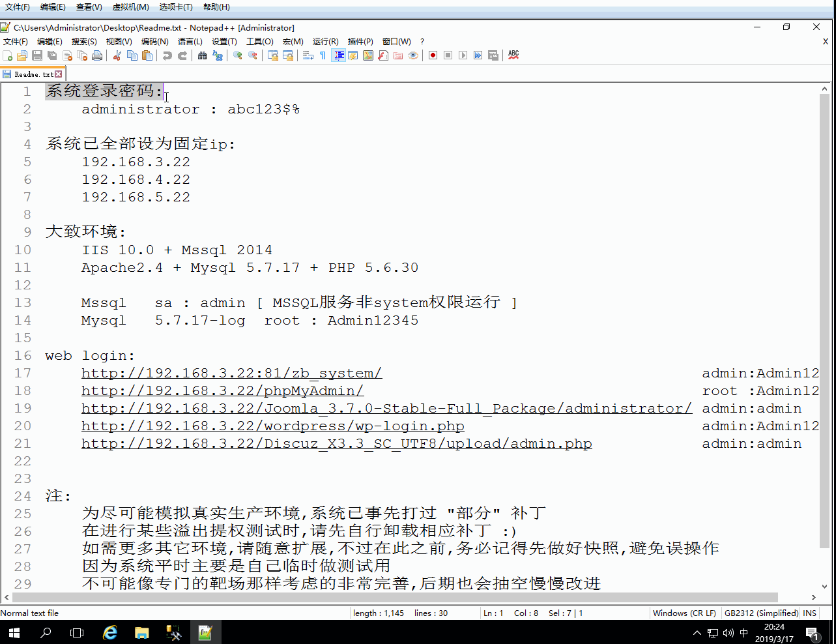Open the wordpress wp-login.php link
The height and width of the screenshot is (644, 836).
(x=272, y=426)
